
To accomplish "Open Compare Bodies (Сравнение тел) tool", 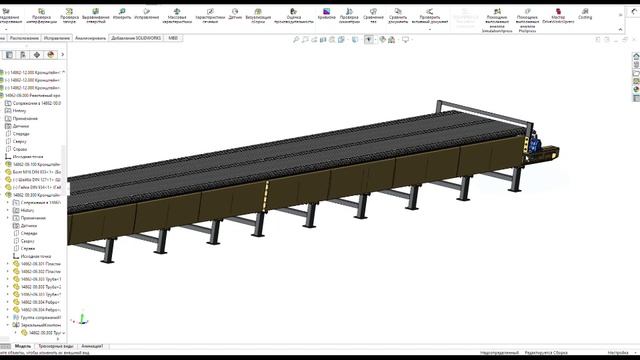I will point(373,16).
